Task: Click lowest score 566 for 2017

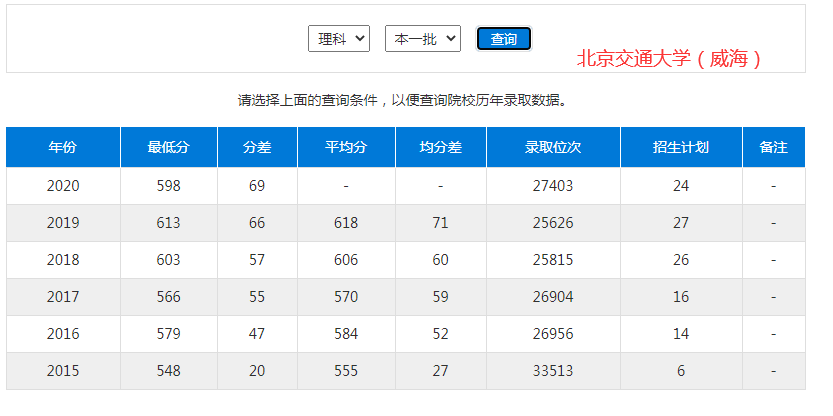Action: [168, 296]
